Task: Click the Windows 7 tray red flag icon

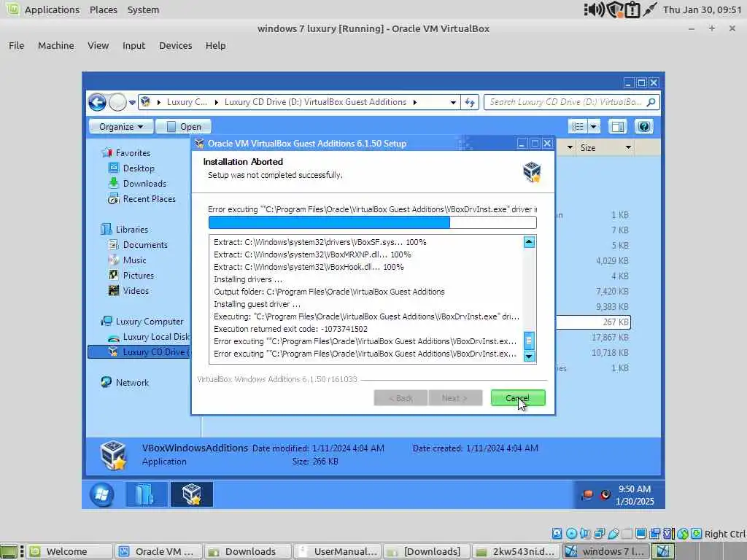Action: point(587,495)
